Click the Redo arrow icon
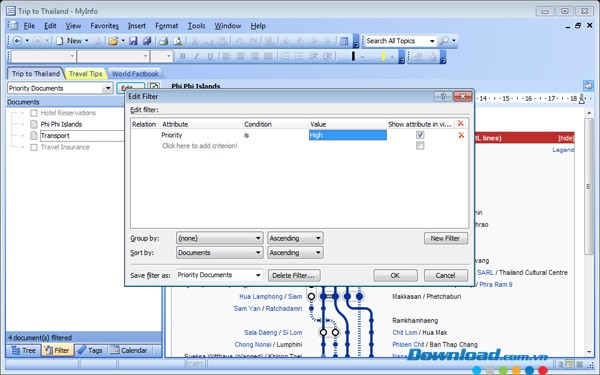 pos(253,41)
